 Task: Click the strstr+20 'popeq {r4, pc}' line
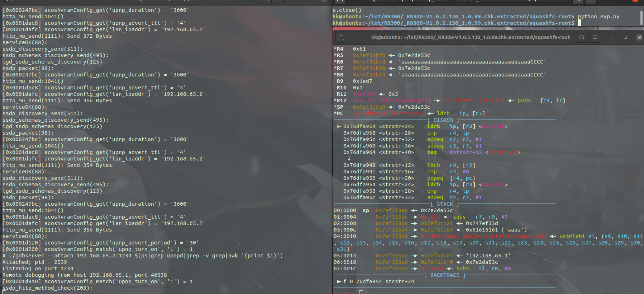(409, 178)
